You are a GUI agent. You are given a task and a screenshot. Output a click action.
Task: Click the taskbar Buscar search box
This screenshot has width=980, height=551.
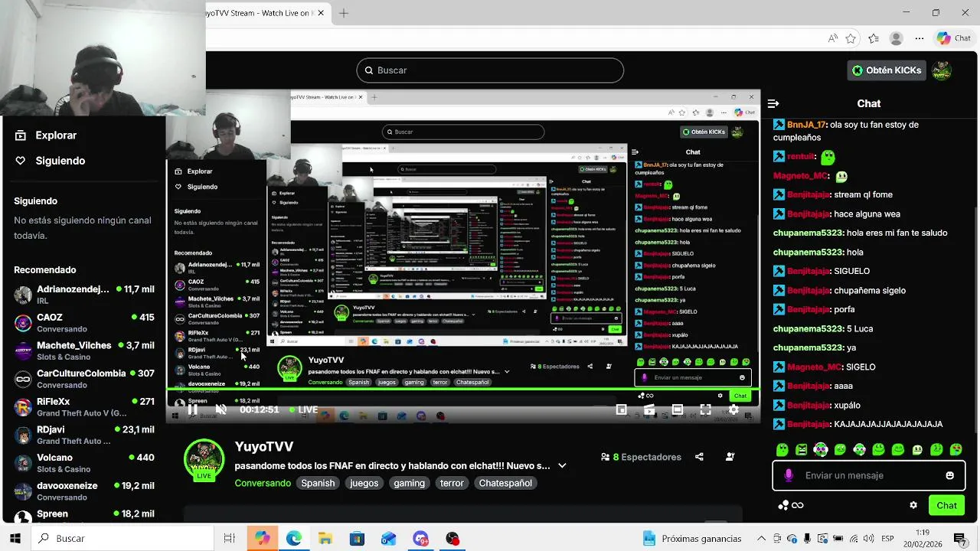122,538
